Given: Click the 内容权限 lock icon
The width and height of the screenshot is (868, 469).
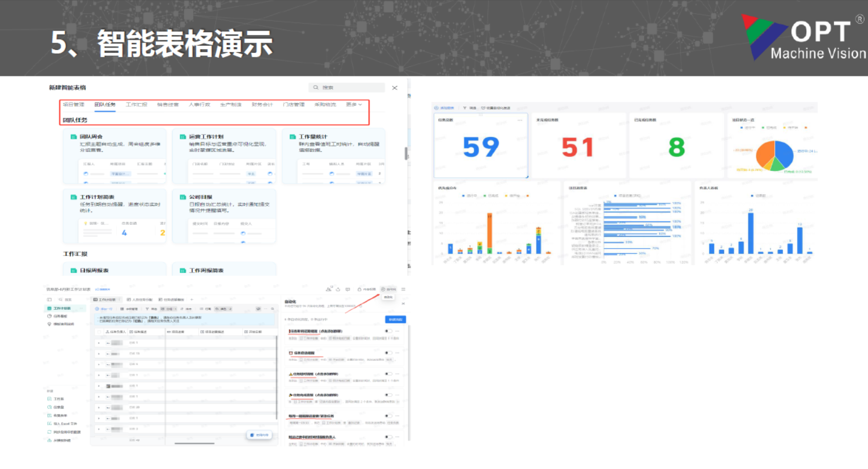Looking at the screenshot, I should coord(359,289).
